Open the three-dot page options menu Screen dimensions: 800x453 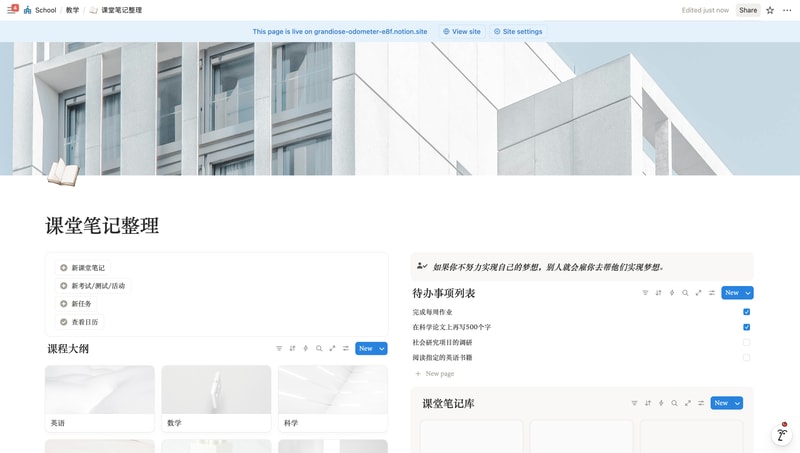point(787,10)
